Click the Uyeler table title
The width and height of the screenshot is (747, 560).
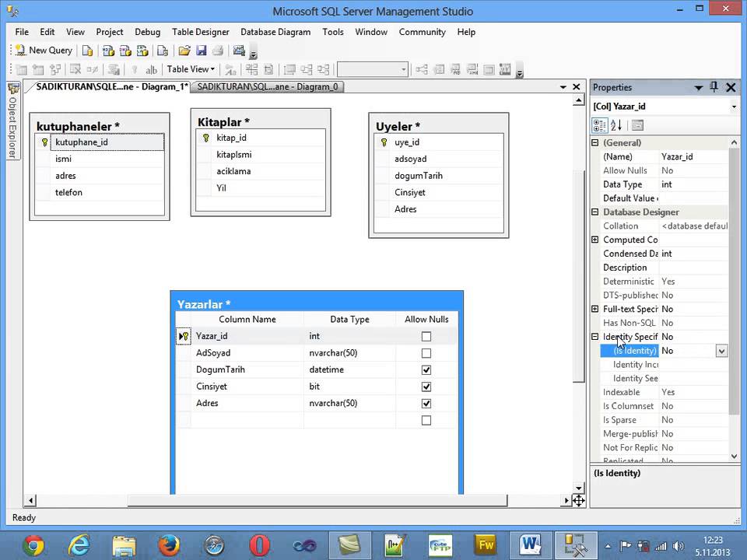[398, 126]
